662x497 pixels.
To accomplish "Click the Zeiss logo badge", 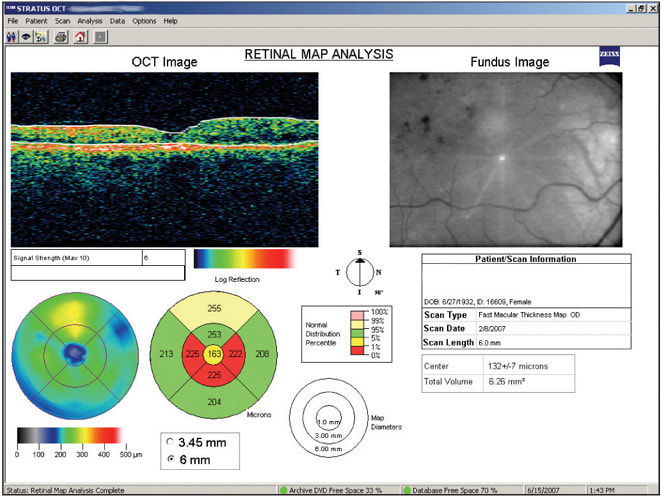I will coord(609,56).
